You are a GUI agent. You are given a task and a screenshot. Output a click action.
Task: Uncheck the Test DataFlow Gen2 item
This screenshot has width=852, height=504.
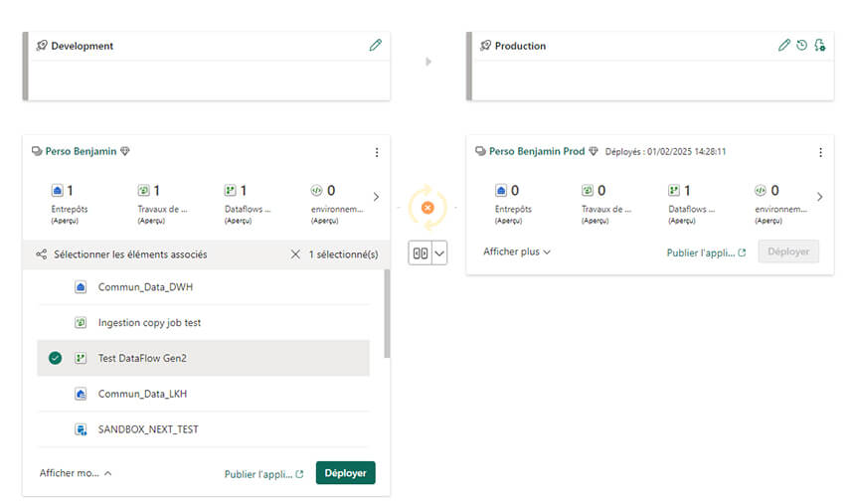pyautogui.click(x=55, y=358)
